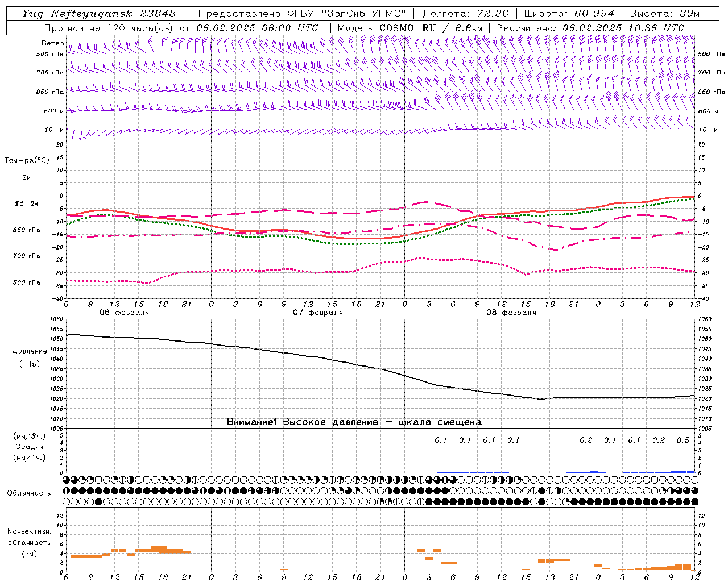This screenshot has width=728, height=582.
Task: Click the Широта: 60.994 header field
Action: pyautogui.click(x=569, y=14)
